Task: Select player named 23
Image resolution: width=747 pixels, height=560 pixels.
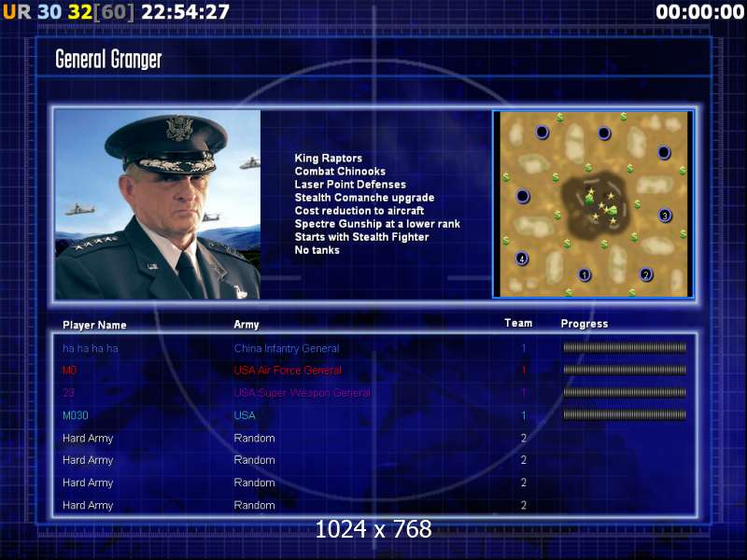Action: click(68, 393)
